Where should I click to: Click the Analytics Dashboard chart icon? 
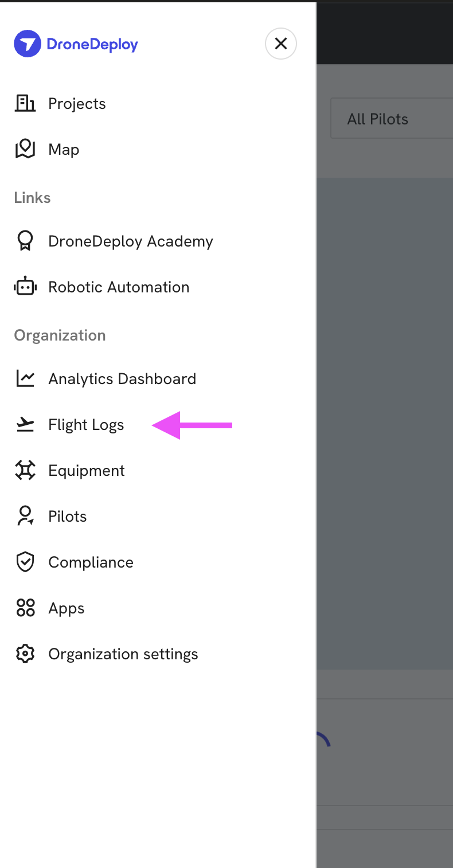pyautogui.click(x=25, y=378)
